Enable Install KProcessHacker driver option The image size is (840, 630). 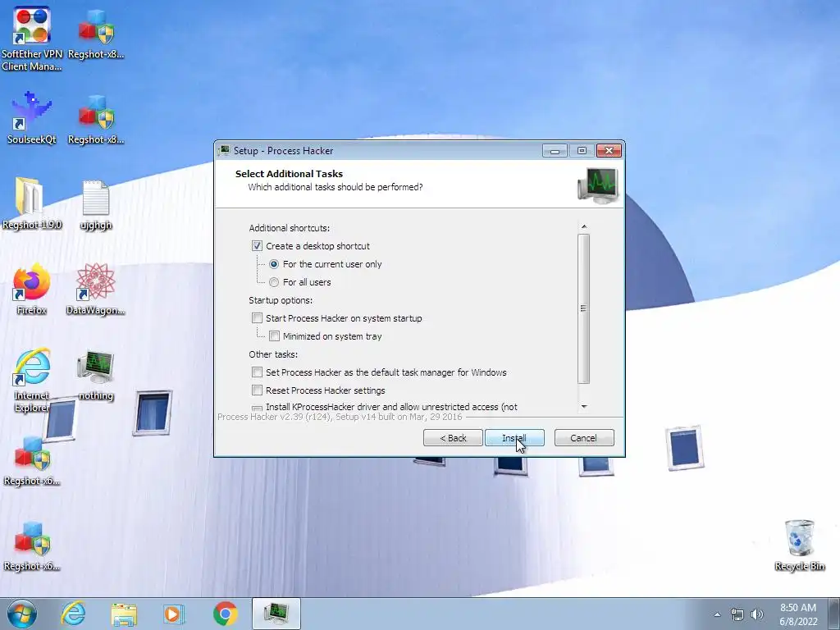(257, 409)
